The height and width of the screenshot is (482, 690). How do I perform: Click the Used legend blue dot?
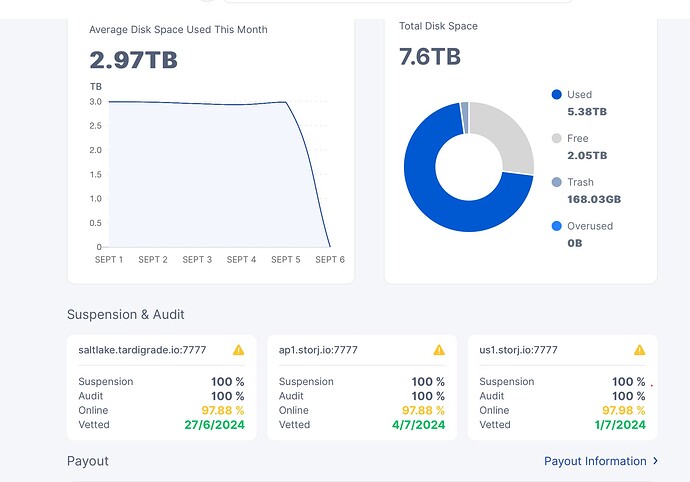coord(556,95)
